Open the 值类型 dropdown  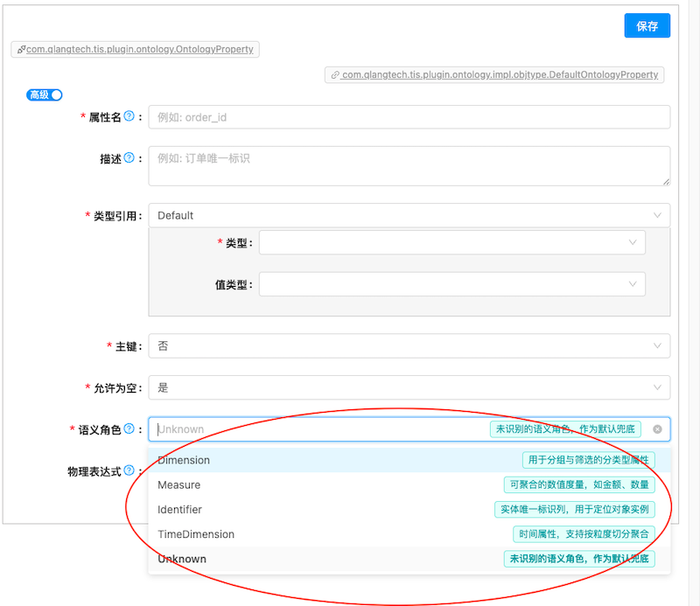(x=451, y=284)
